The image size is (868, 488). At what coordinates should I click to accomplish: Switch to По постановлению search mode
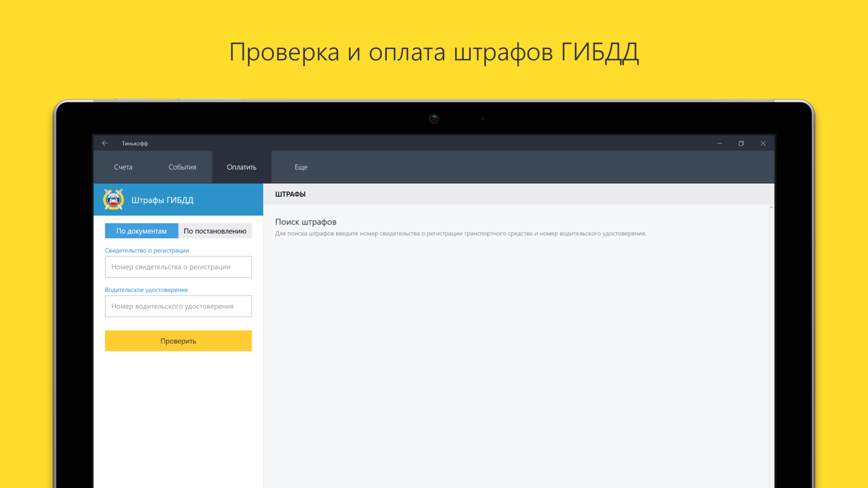[x=215, y=231]
